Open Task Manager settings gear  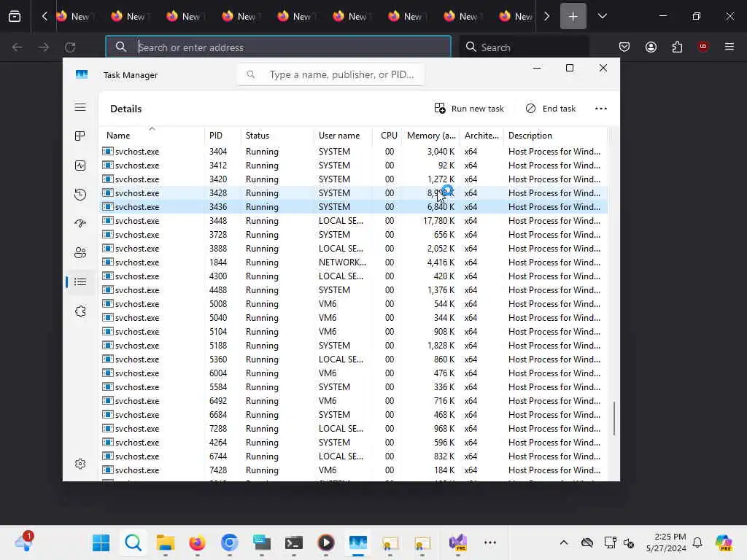click(x=80, y=464)
